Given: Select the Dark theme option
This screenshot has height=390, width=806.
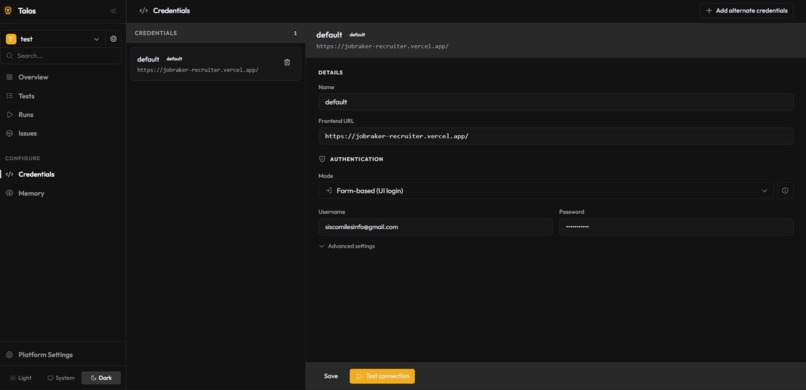Looking at the screenshot, I should 101,378.
